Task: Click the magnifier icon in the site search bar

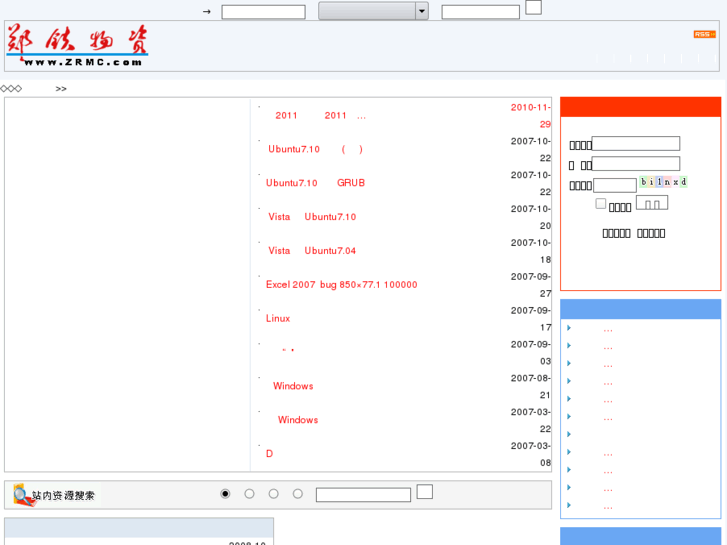Action: click(23, 495)
